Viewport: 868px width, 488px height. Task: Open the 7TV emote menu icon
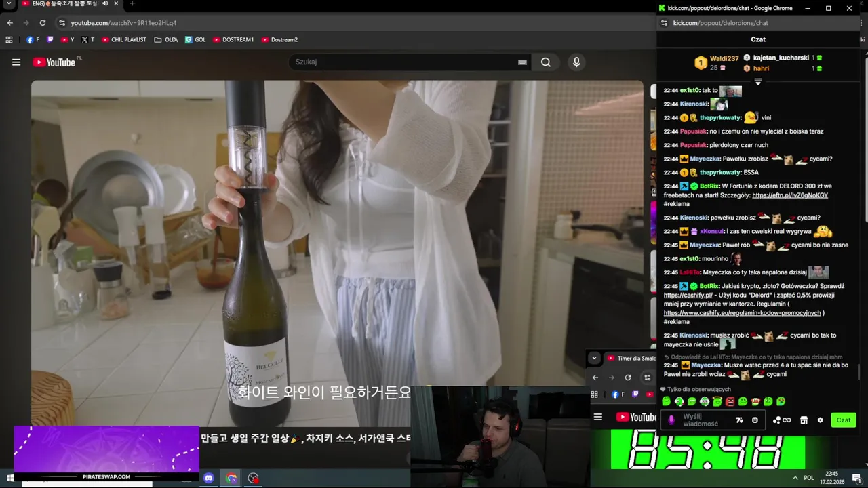(740, 420)
